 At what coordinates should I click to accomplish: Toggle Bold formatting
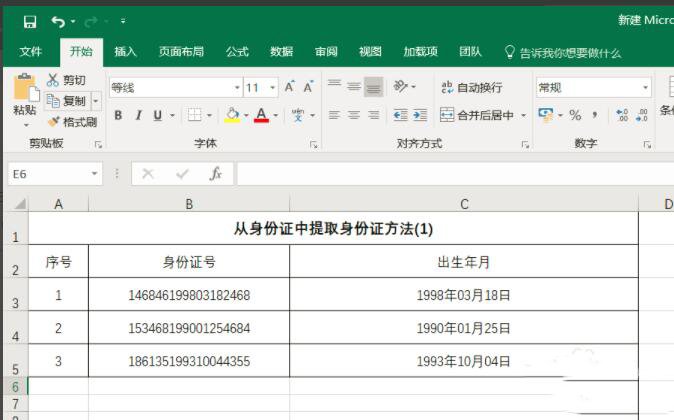pos(118,115)
